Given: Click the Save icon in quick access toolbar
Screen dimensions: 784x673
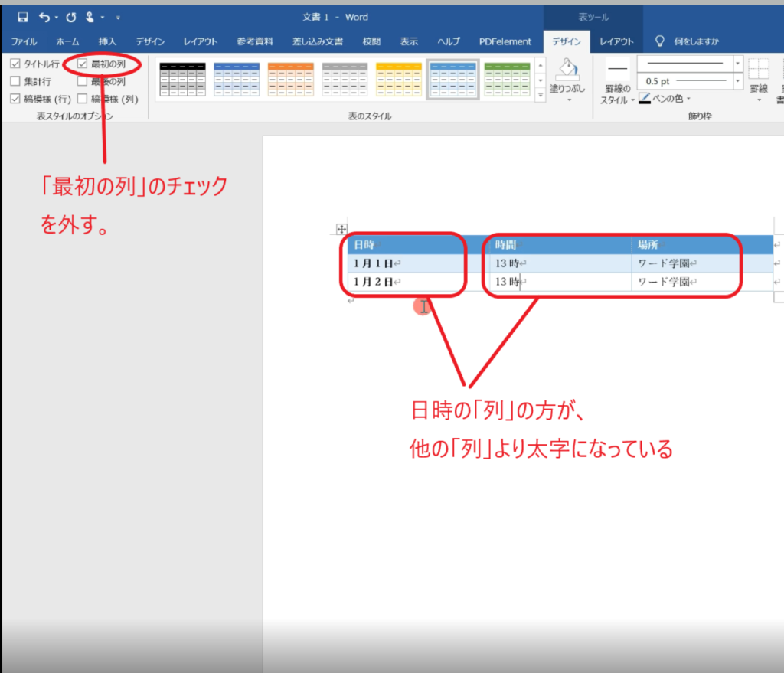Looking at the screenshot, I should 22,17.
